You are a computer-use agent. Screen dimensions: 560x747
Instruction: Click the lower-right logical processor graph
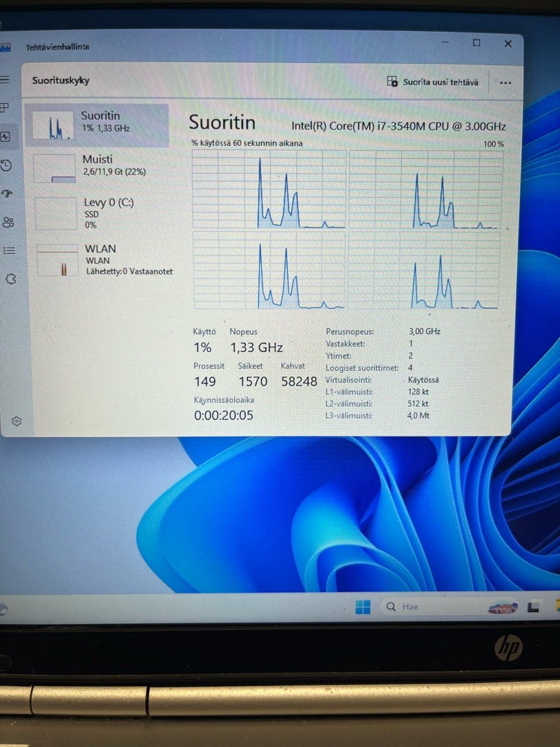pyautogui.click(x=424, y=270)
